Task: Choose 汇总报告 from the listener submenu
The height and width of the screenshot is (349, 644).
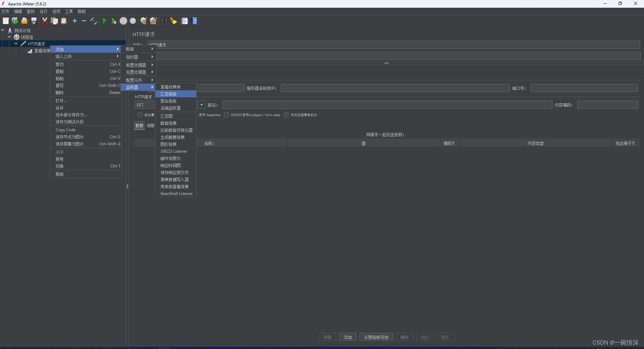Action: click(176, 94)
